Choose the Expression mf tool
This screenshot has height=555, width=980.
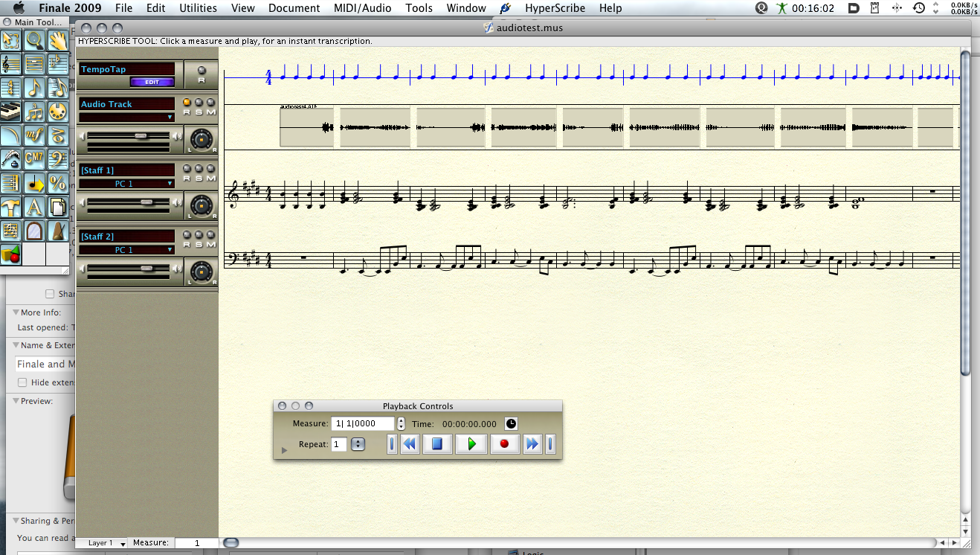(34, 135)
